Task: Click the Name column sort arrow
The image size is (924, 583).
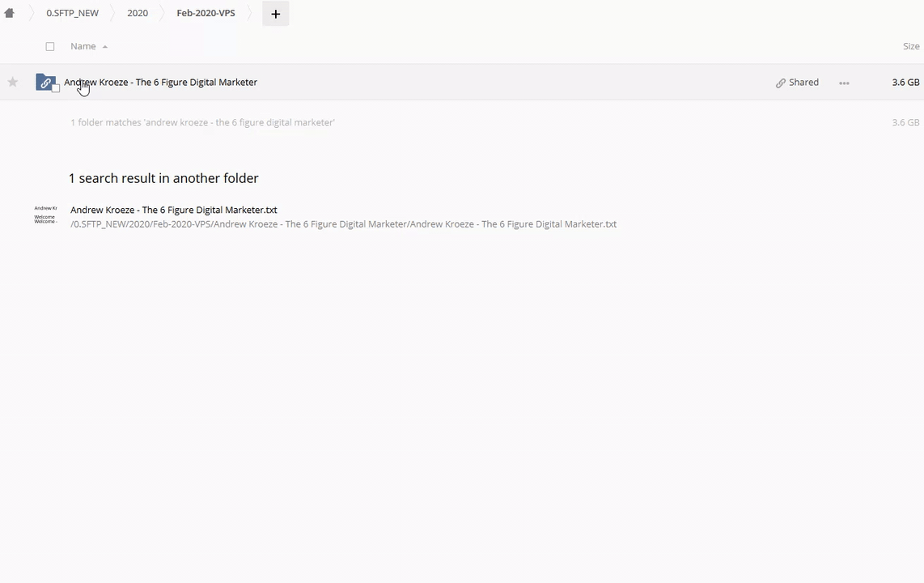Action: tap(105, 47)
